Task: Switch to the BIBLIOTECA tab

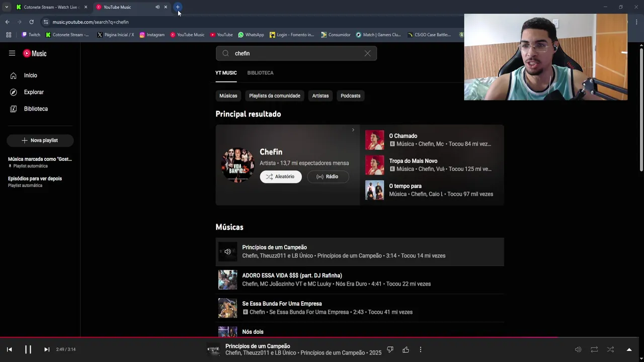Action: coord(260,73)
